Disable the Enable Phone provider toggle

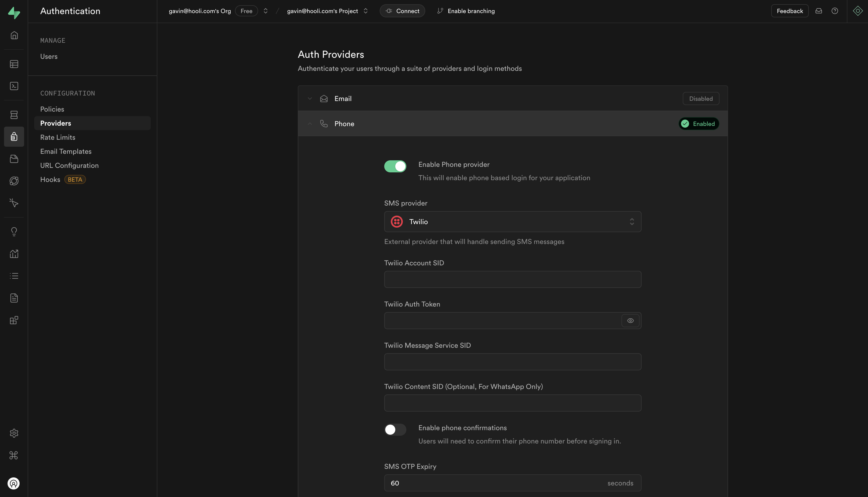point(395,166)
